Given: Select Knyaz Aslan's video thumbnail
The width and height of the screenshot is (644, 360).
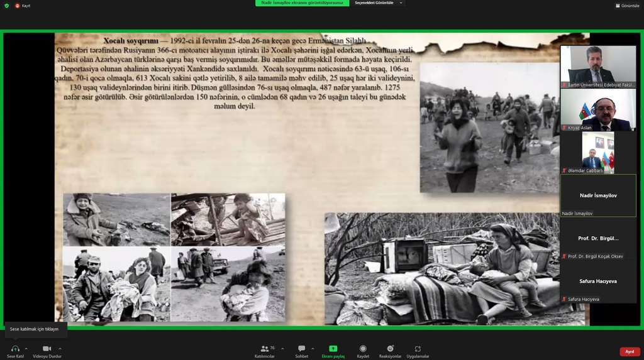Looking at the screenshot, I should tap(598, 110).
